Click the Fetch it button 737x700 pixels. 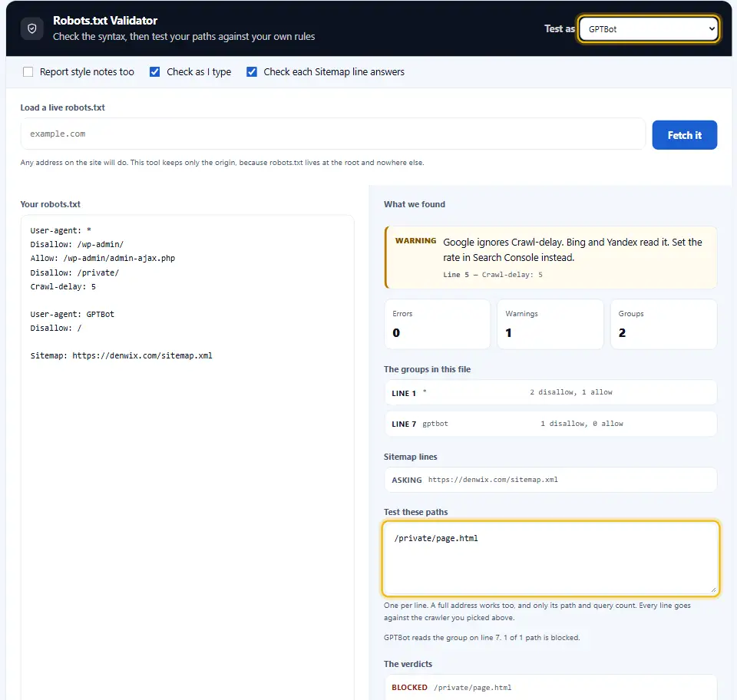684,135
